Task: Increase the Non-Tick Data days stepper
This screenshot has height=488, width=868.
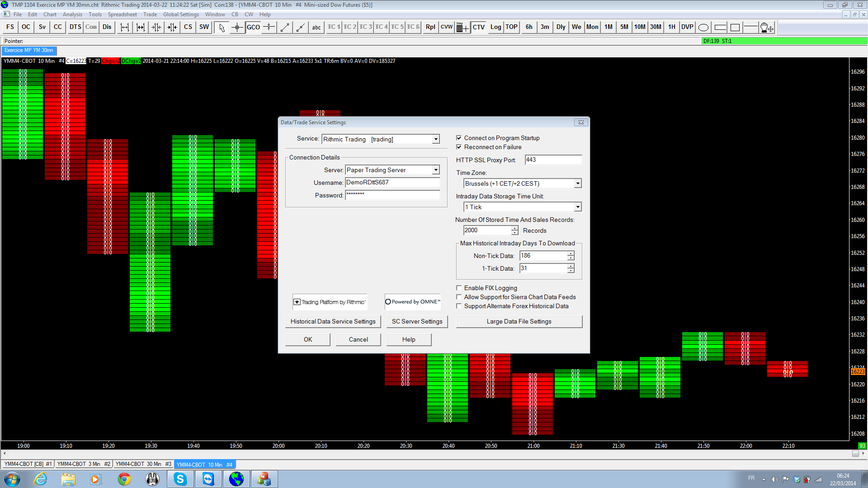Action: tap(571, 253)
